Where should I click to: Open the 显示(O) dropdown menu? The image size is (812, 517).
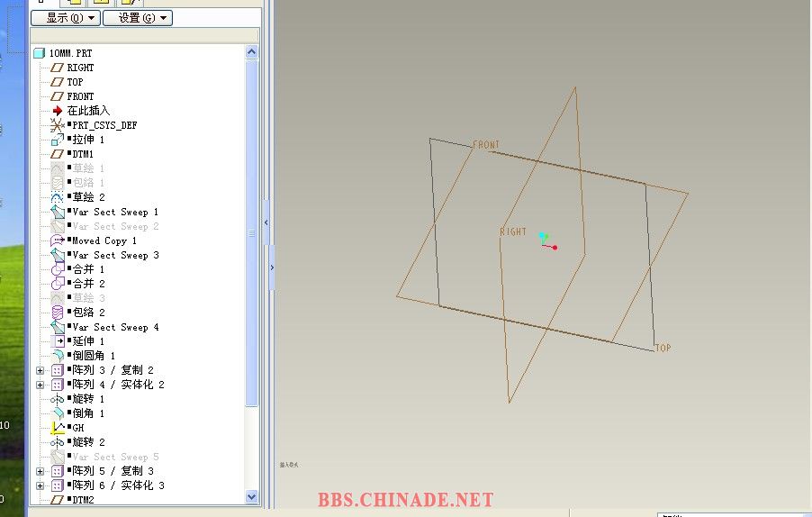click(x=65, y=18)
